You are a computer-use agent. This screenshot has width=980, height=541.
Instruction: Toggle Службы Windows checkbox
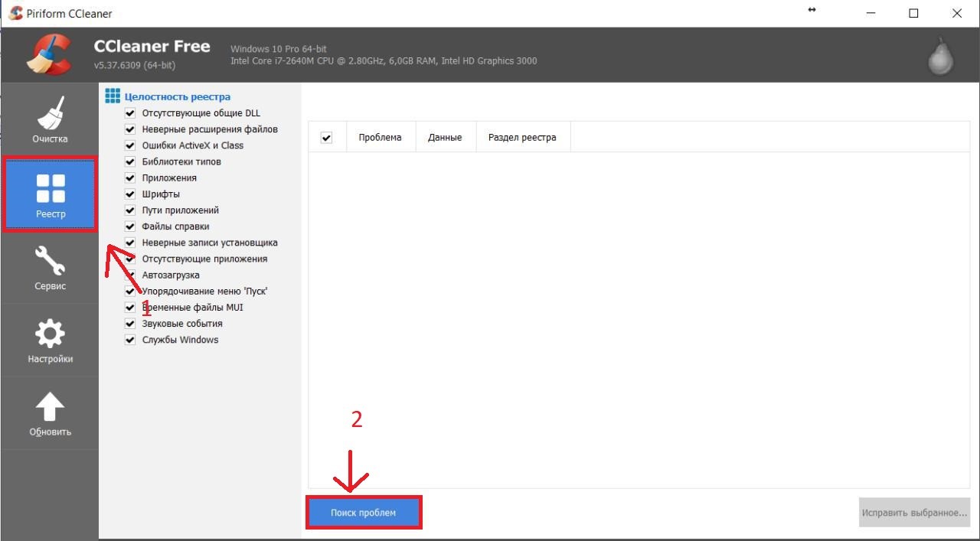(130, 340)
